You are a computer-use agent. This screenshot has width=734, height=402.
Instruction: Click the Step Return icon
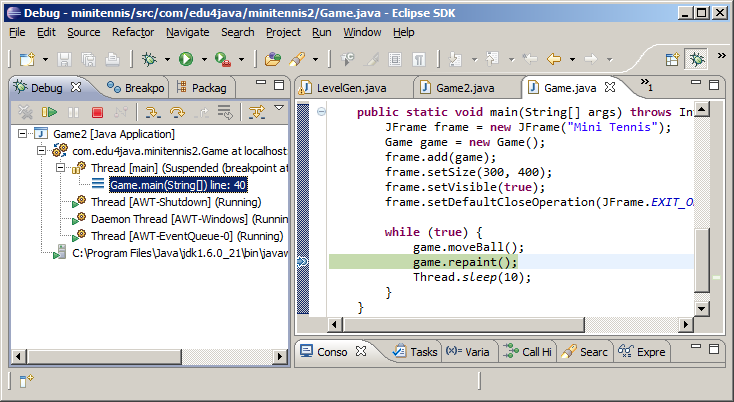(x=201, y=112)
